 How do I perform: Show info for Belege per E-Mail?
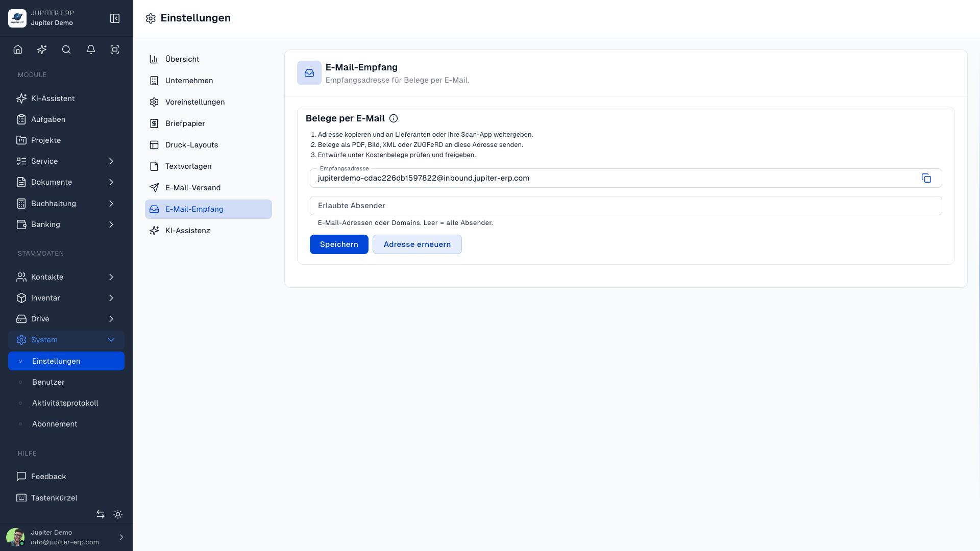pyautogui.click(x=394, y=118)
